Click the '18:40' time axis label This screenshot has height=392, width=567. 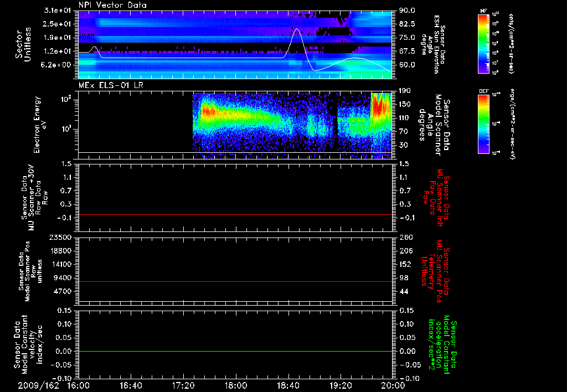pos(288,385)
